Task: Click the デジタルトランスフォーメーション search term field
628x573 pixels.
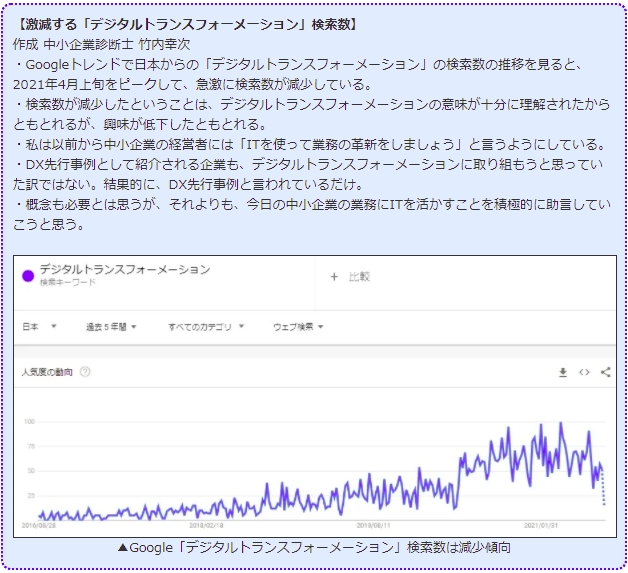Action: tap(125, 269)
